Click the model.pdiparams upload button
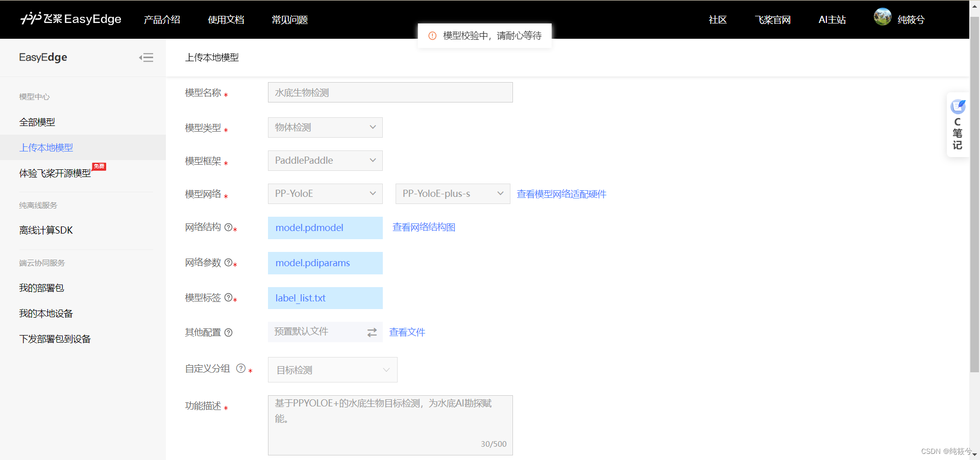Screen dimensions: 980x460 tap(325, 263)
